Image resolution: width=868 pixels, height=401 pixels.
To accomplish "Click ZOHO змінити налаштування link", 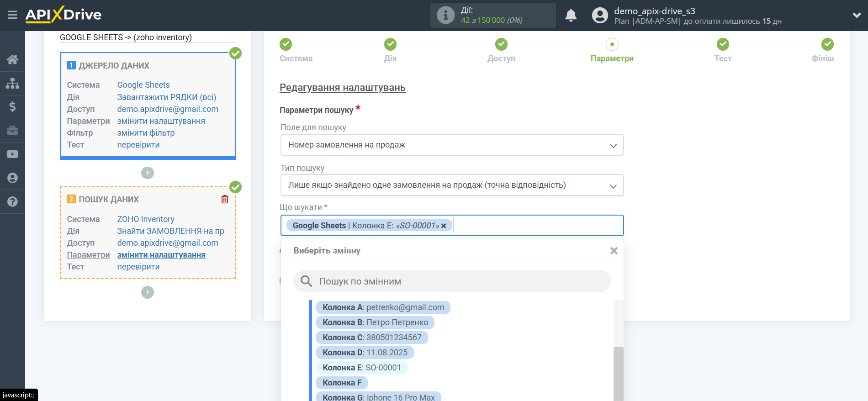I will coord(161,255).
